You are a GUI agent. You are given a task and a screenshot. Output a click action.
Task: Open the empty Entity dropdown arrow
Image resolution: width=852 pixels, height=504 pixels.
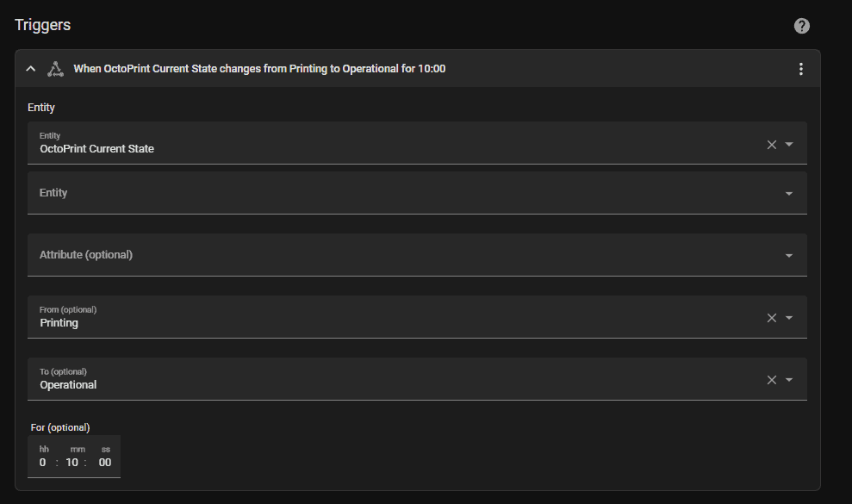789,194
